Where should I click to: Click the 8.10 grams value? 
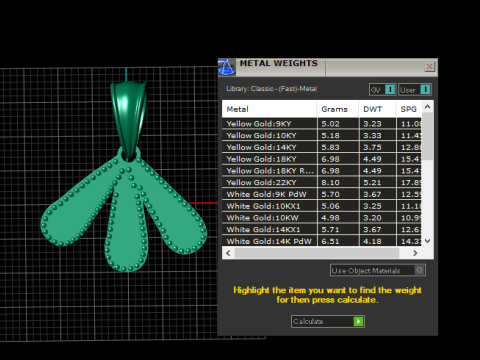[x=330, y=182]
